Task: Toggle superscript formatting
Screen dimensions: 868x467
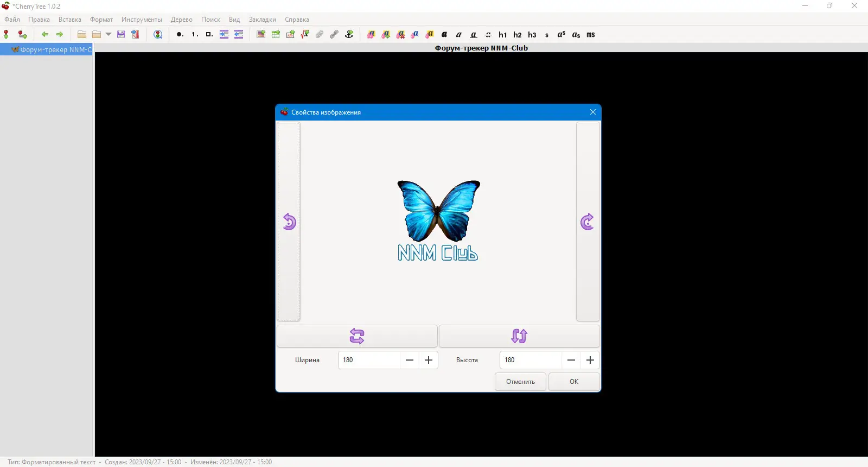Action: [561, 34]
